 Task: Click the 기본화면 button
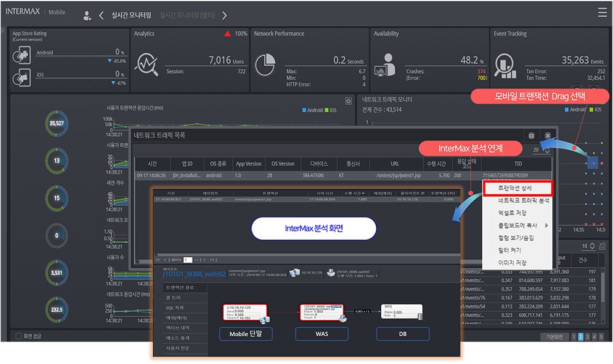[554, 336]
